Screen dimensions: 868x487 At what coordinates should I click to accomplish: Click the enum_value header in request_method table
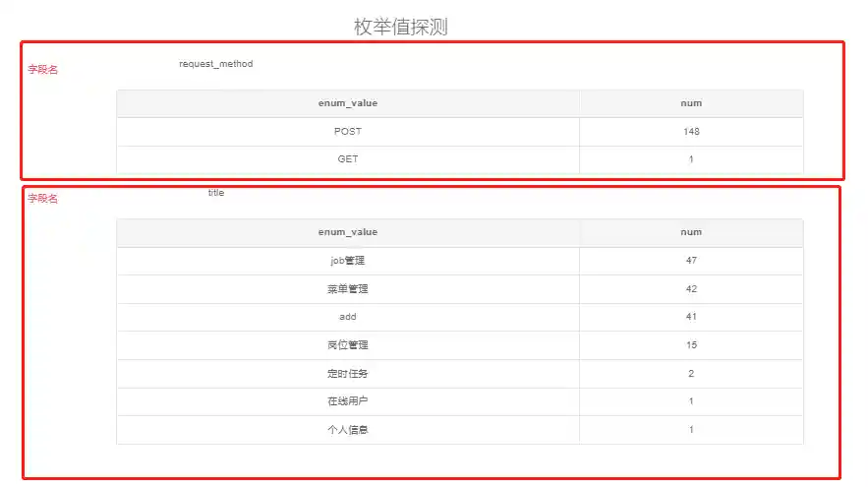348,103
